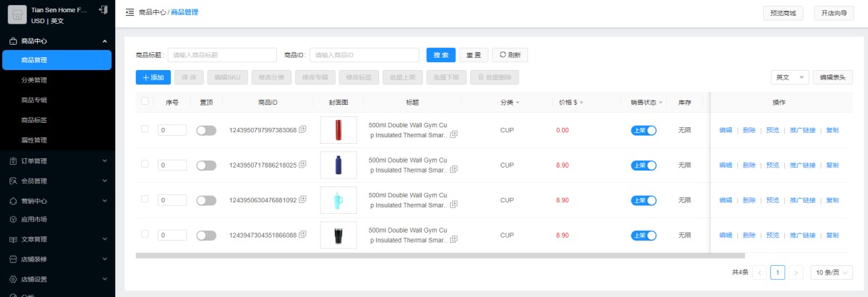
Task: Toggle the pin-to-top switch for the first product
Action: [206, 130]
